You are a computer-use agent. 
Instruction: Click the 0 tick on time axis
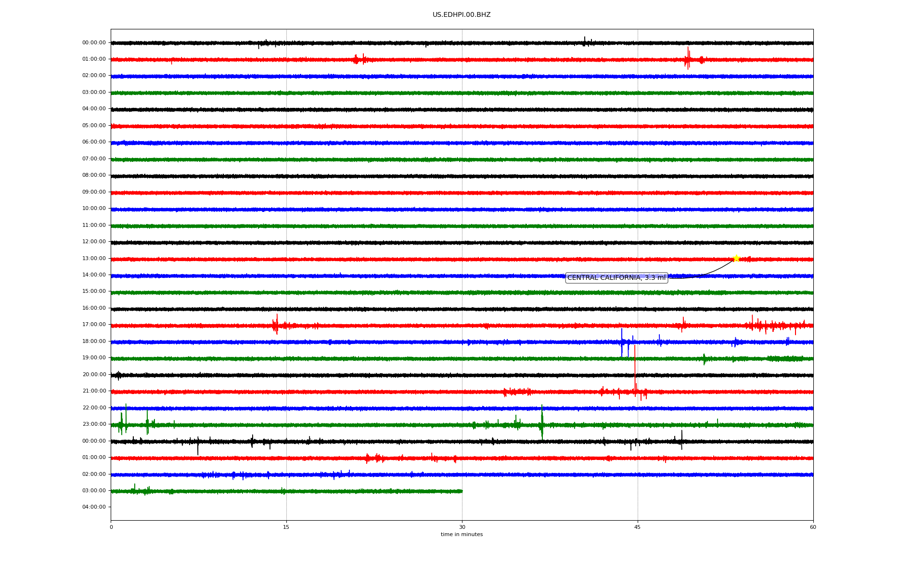(111, 527)
